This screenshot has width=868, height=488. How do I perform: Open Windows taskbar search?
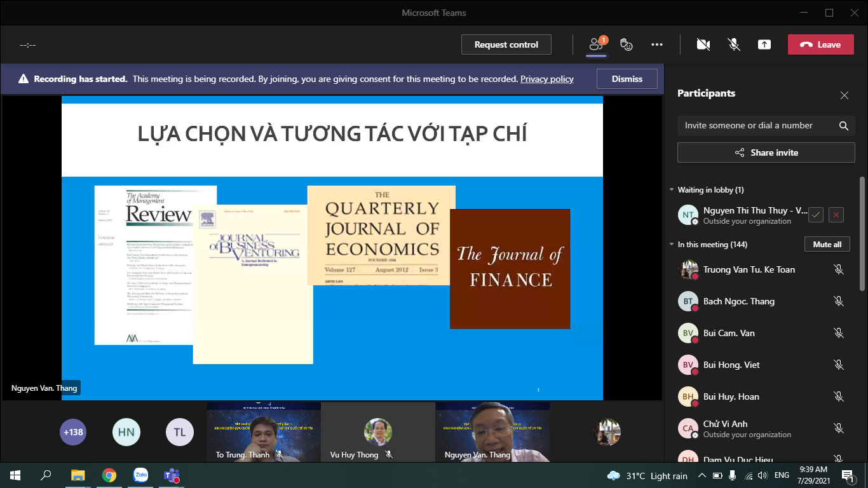coord(46,475)
